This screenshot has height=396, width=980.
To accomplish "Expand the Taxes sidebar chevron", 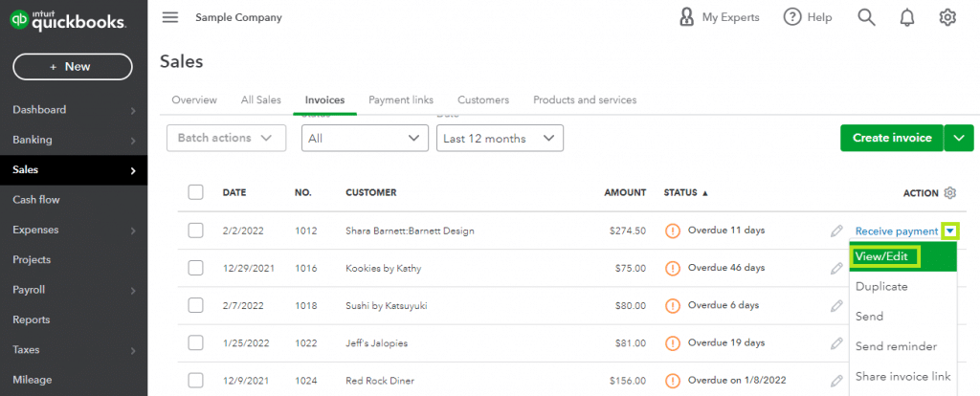I will 133,351.
